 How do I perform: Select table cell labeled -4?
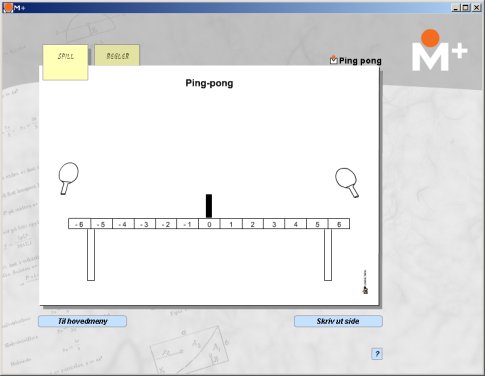(x=123, y=224)
